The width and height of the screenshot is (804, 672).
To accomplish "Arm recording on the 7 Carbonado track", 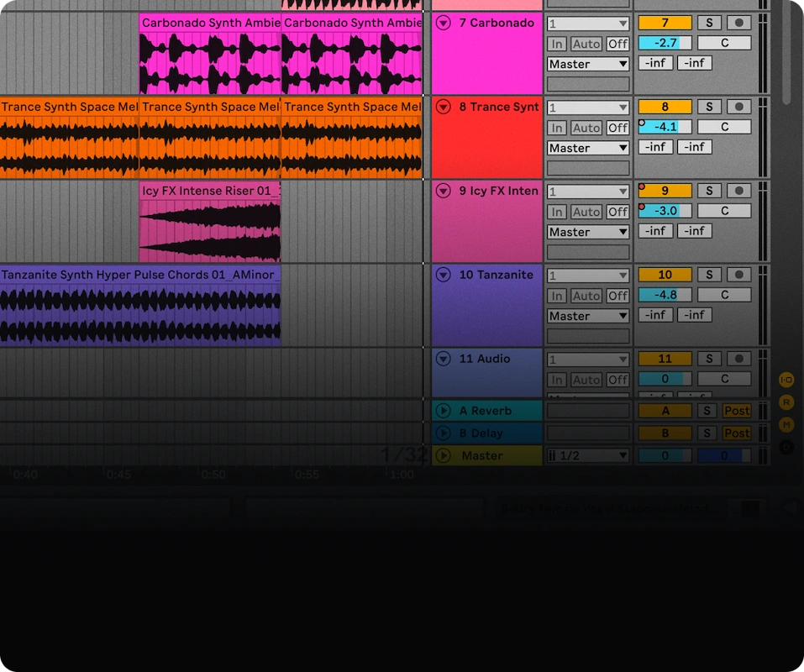I will (738, 23).
